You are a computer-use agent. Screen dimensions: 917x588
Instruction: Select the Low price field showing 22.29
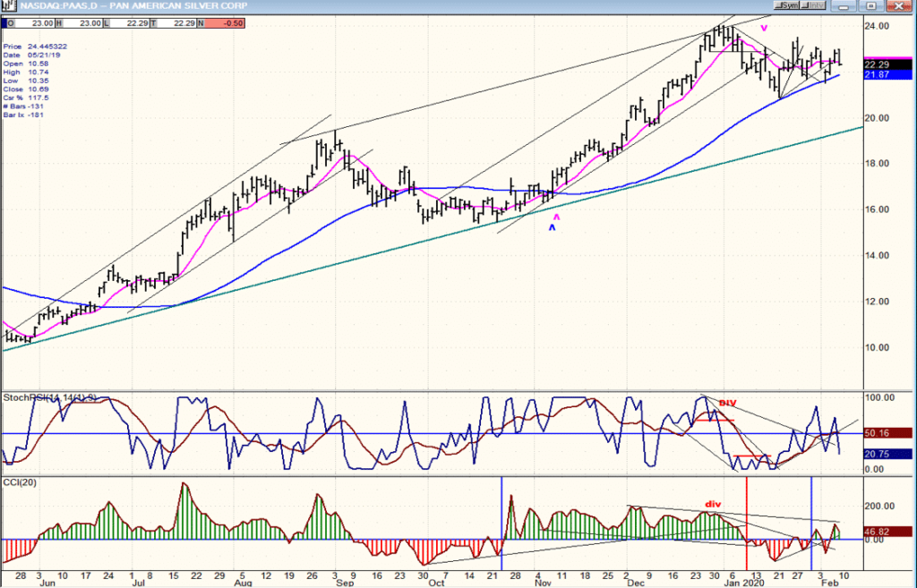(130, 23)
